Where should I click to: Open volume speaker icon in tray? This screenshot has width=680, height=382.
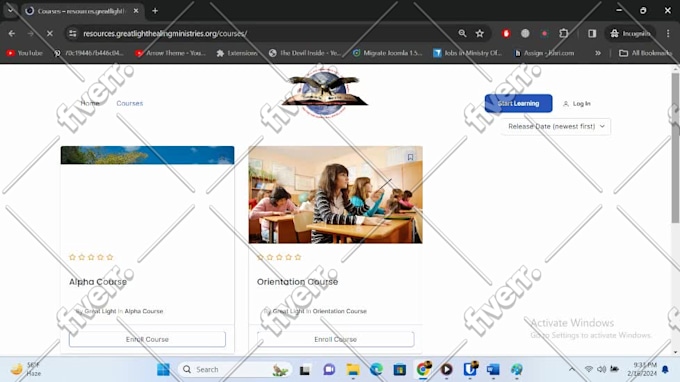click(x=601, y=369)
